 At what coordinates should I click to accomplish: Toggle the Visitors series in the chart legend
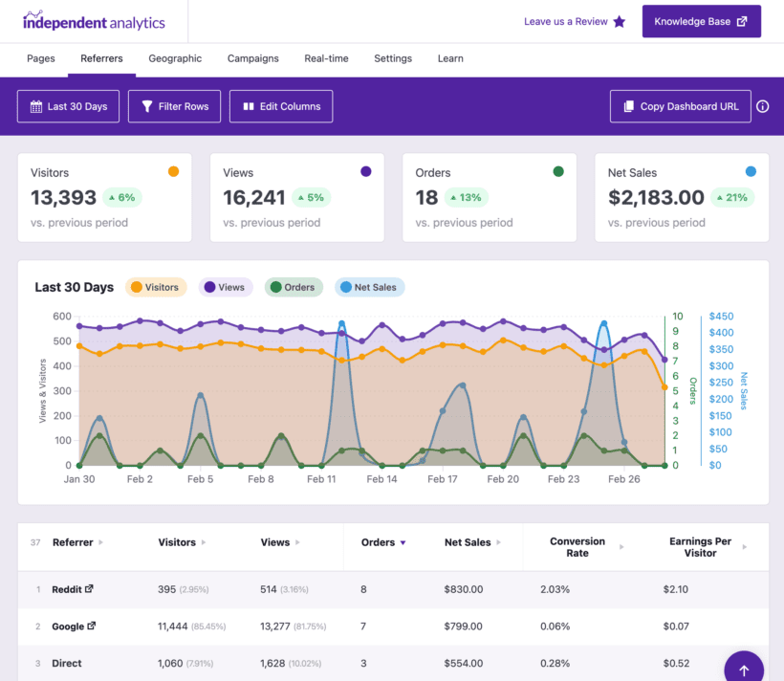coord(155,287)
